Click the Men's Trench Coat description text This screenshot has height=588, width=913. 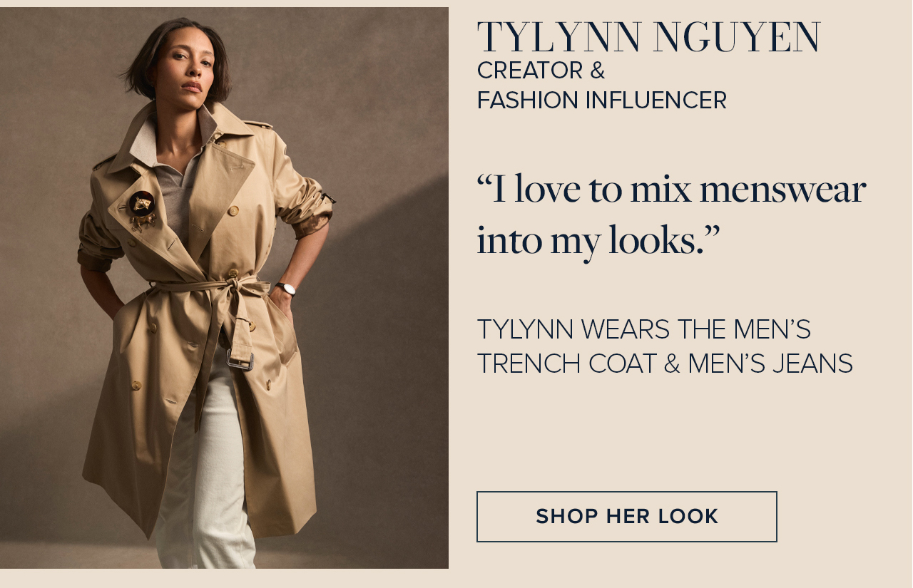(x=665, y=346)
